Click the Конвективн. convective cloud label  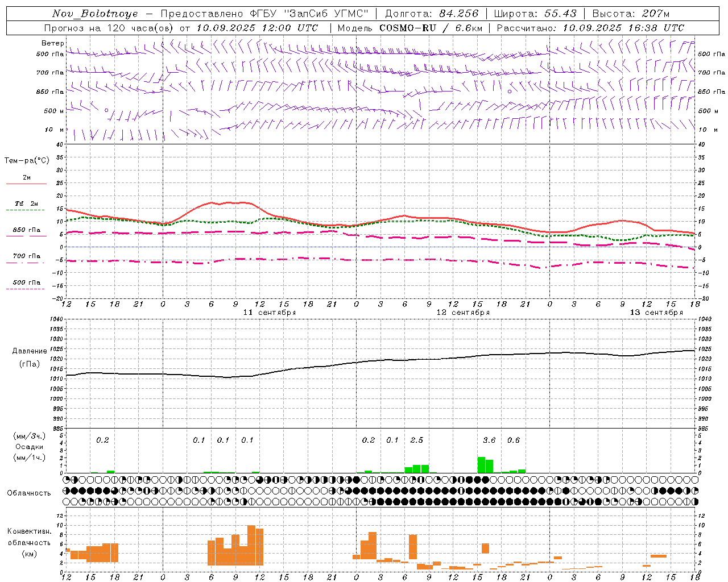(x=30, y=531)
